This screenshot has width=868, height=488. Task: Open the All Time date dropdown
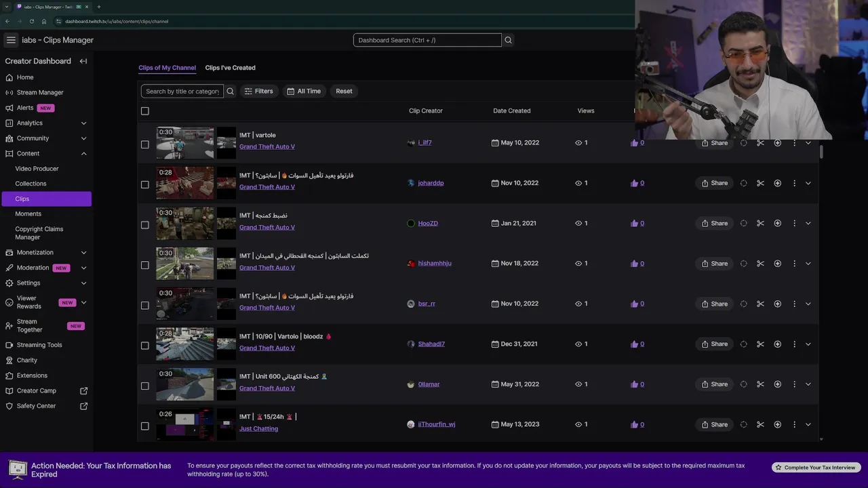(303, 91)
